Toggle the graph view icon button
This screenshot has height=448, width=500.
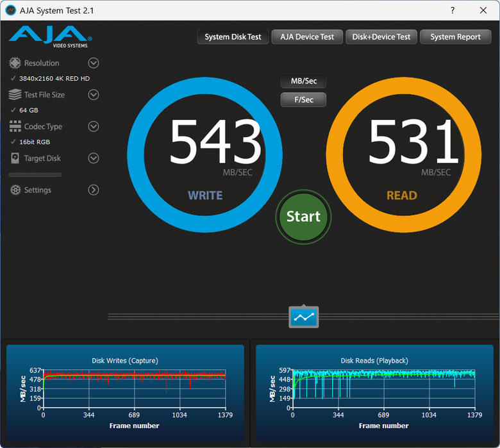click(304, 317)
